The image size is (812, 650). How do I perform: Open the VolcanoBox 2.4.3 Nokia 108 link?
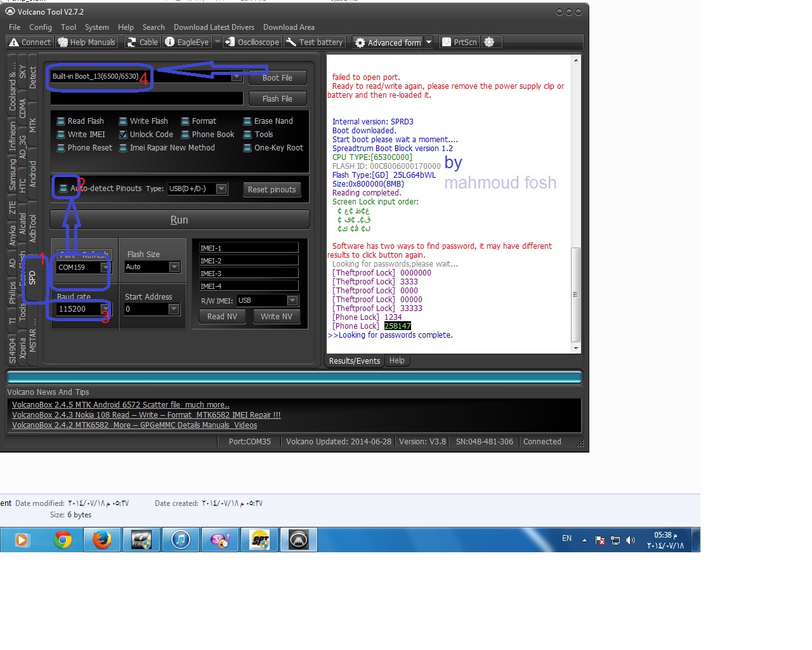(x=146, y=415)
